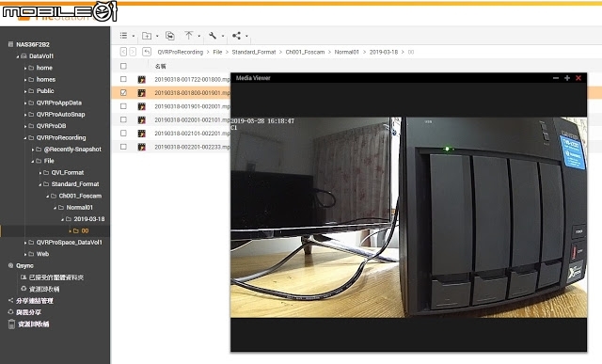This screenshot has height=364, width=602.
Task: Select the 00 folder in tree
Action: point(85,230)
